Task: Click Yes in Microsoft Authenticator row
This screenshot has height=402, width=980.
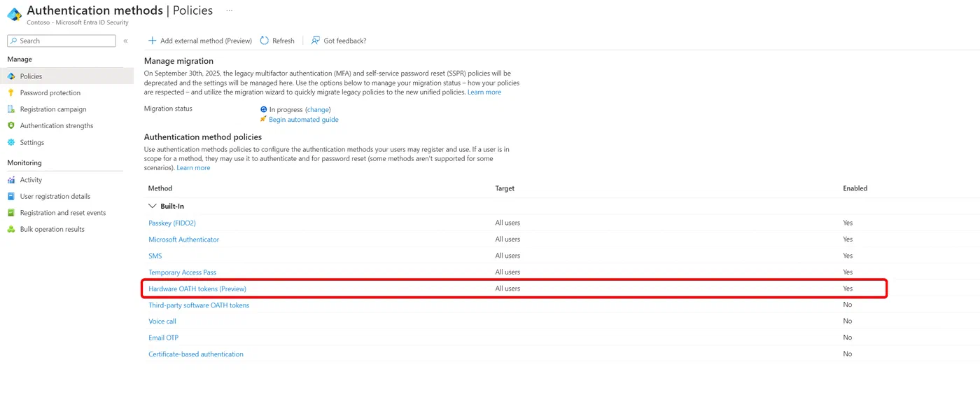Action: [x=848, y=240]
